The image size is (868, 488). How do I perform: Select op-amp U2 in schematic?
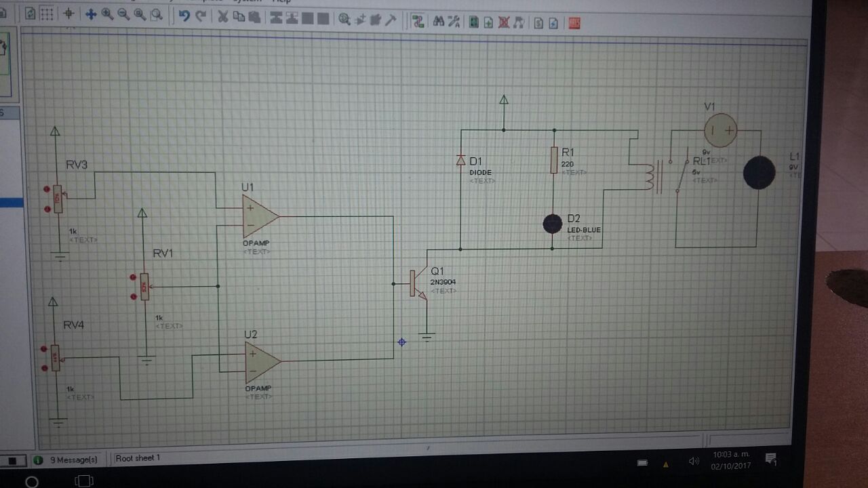click(x=262, y=361)
